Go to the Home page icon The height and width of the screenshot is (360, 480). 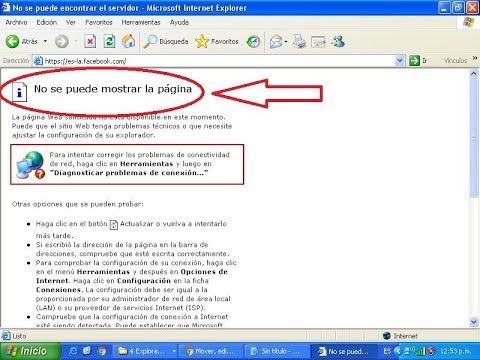tap(128, 41)
